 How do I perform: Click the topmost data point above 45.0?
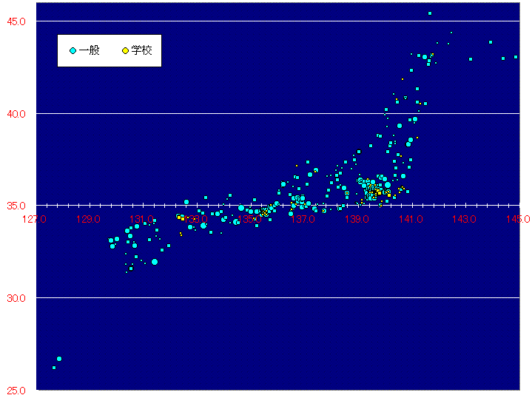[430, 13]
